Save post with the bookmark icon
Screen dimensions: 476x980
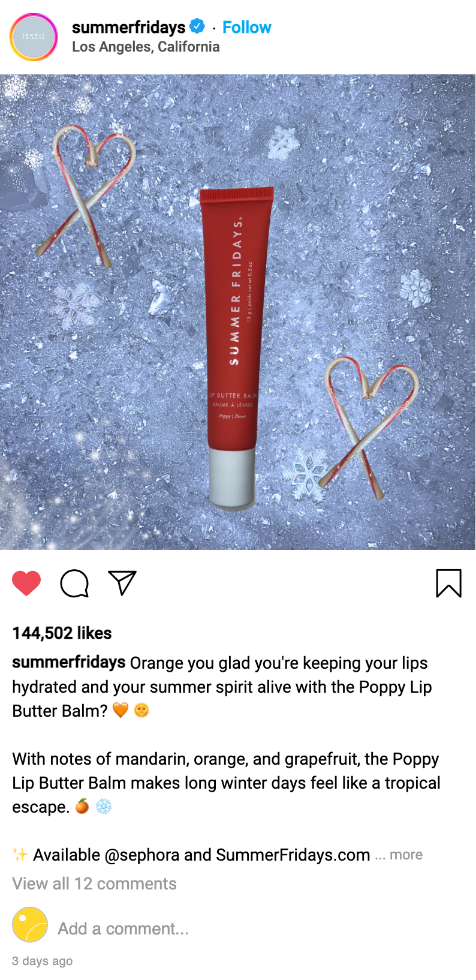[x=448, y=583]
